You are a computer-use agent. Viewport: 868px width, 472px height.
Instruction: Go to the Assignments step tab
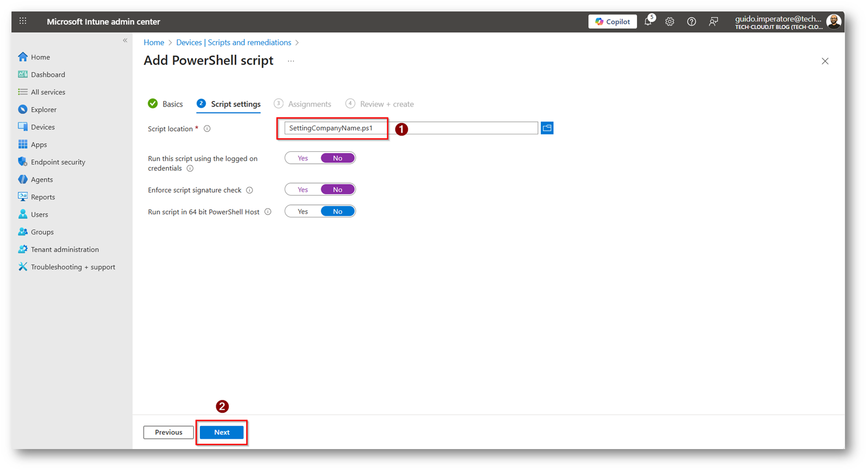(303, 104)
